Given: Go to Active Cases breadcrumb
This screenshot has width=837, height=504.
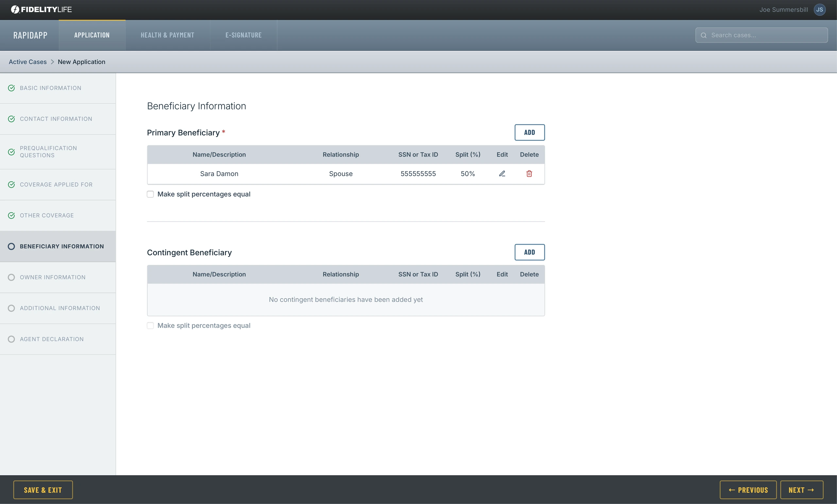Looking at the screenshot, I should pos(28,62).
